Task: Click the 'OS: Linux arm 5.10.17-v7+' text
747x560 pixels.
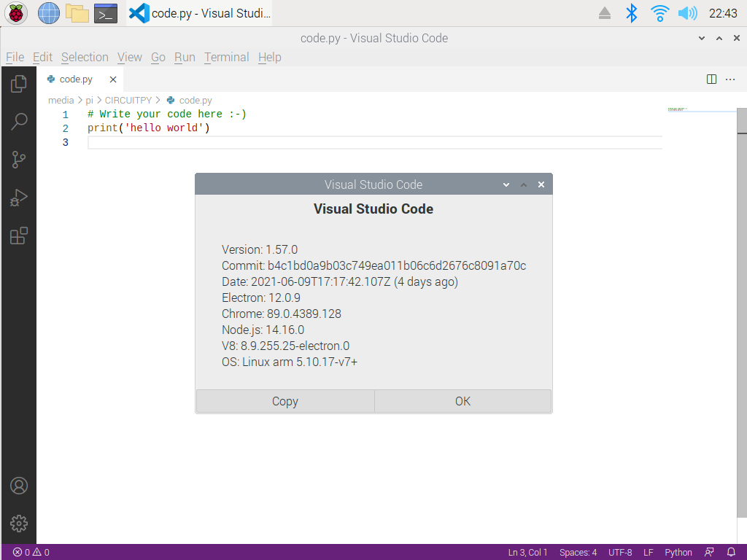Action: point(290,362)
